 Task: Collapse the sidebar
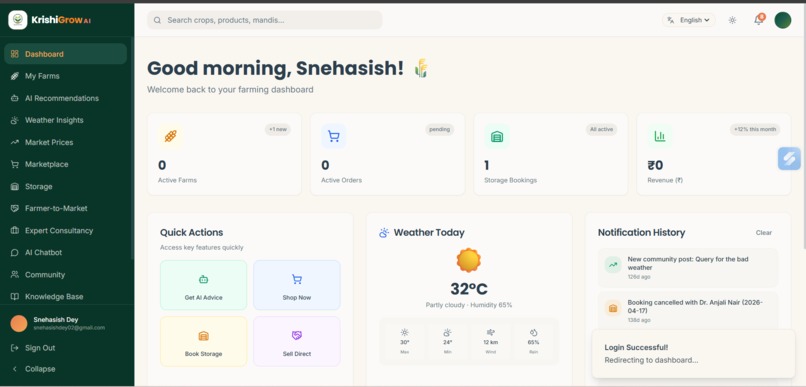coord(65,369)
